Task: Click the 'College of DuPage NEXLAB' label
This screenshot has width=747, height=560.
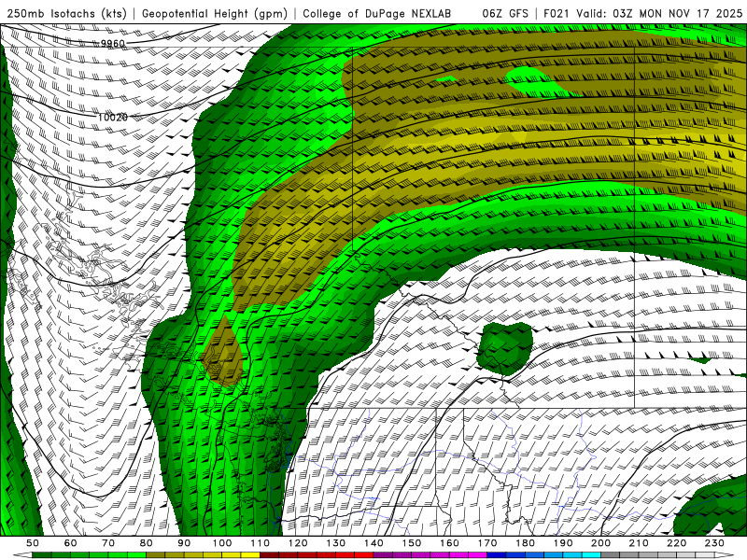Action: [x=376, y=14]
